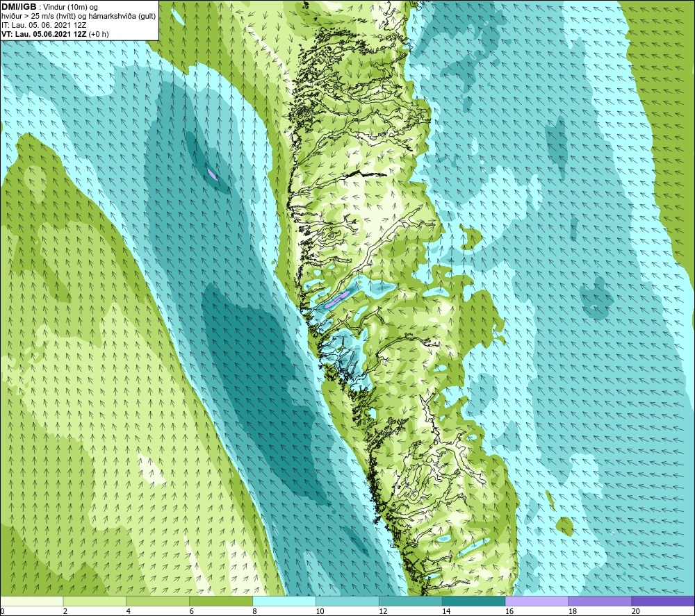Click the legend scale label "18"
The height and width of the screenshot is (616, 695).
coord(572,611)
